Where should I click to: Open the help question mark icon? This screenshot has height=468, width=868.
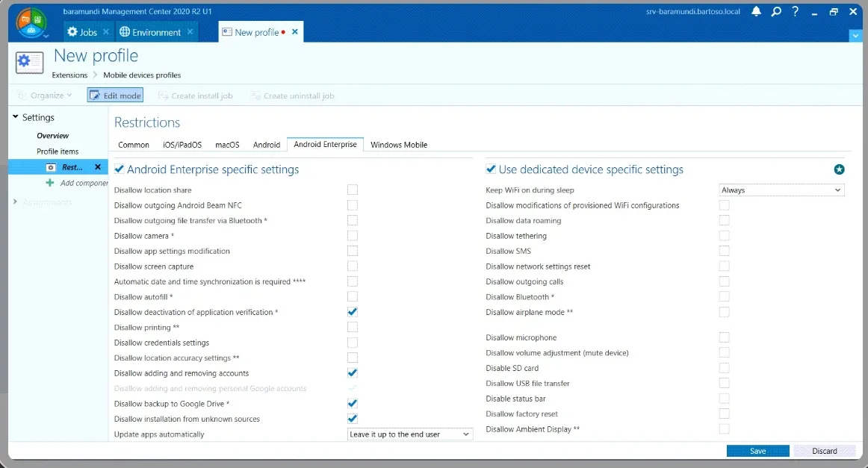pyautogui.click(x=795, y=11)
